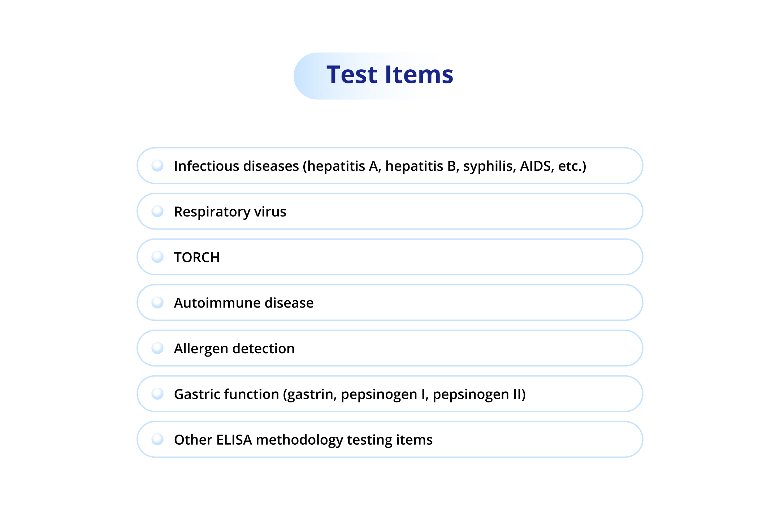Select the TORCH bullet dot
The image size is (780, 532).
tap(157, 257)
